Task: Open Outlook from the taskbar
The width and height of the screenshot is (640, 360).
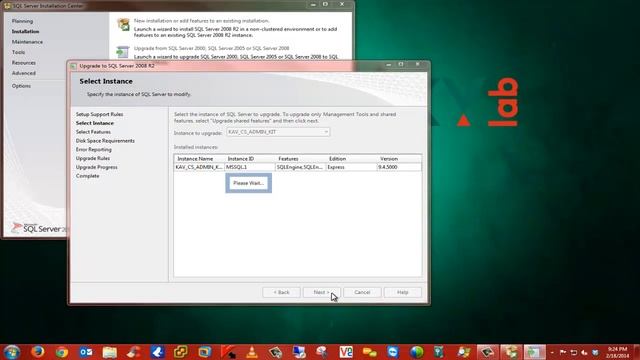Action: [86, 352]
